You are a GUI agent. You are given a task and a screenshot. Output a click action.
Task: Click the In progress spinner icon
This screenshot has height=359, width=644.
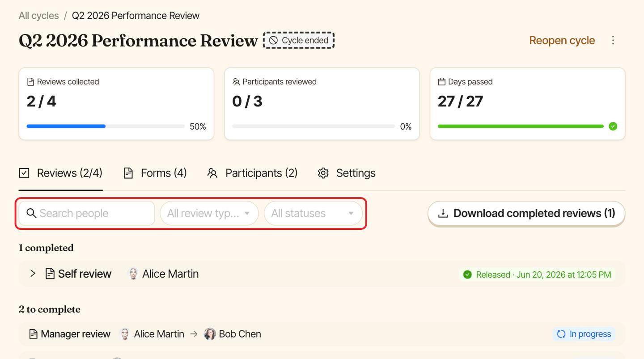tap(561, 334)
